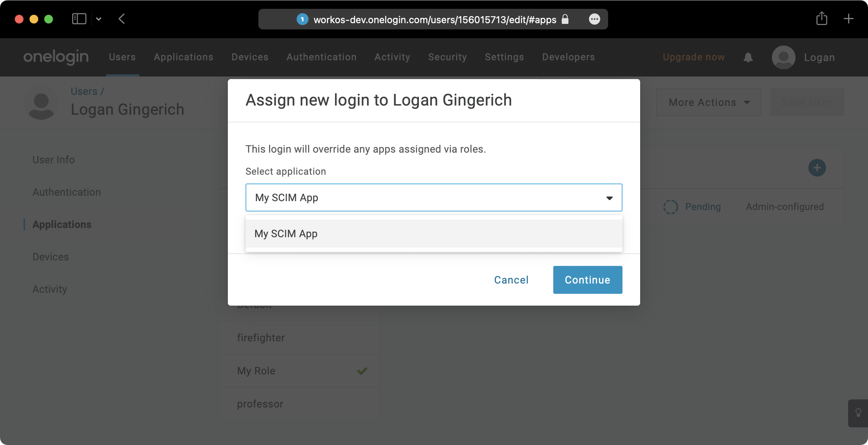This screenshot has width=868, height=445.
Task: Click the Users navigation icon
Action: pyautogui.click(x=122, y=57)
